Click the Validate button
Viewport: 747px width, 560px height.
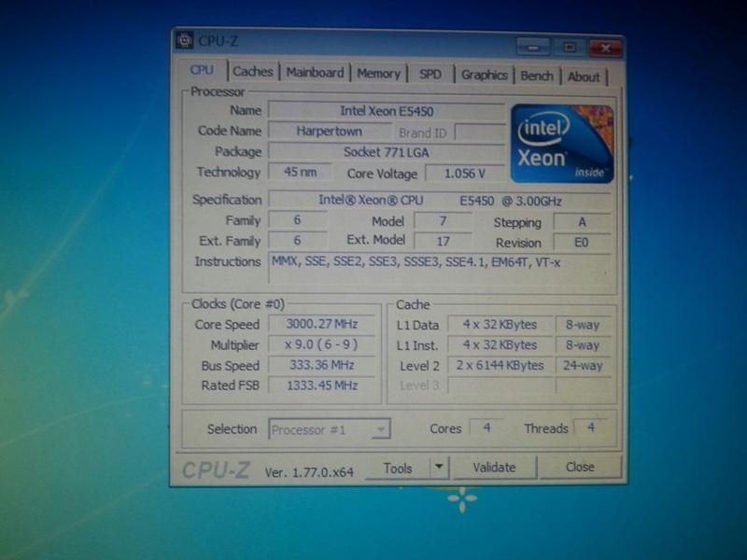494,468
